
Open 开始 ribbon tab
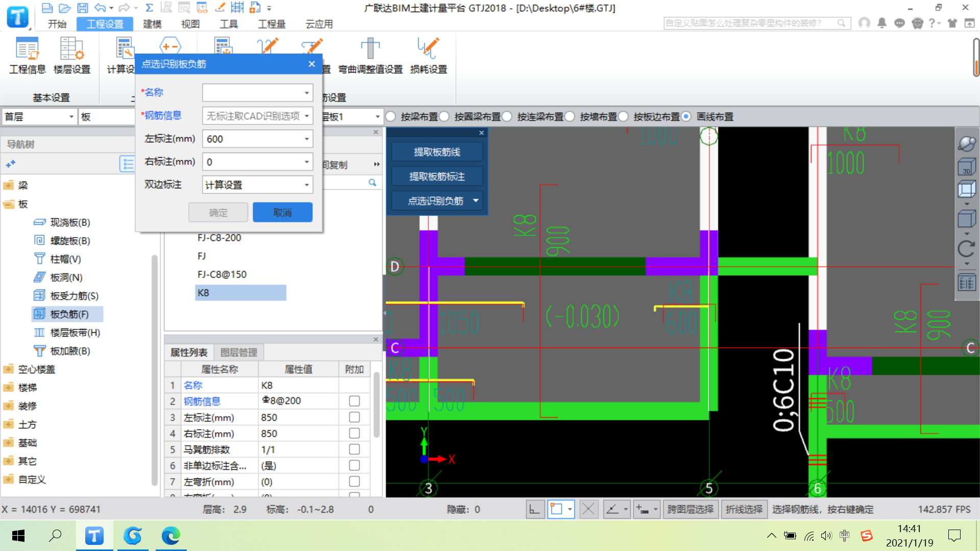point(57,24)
